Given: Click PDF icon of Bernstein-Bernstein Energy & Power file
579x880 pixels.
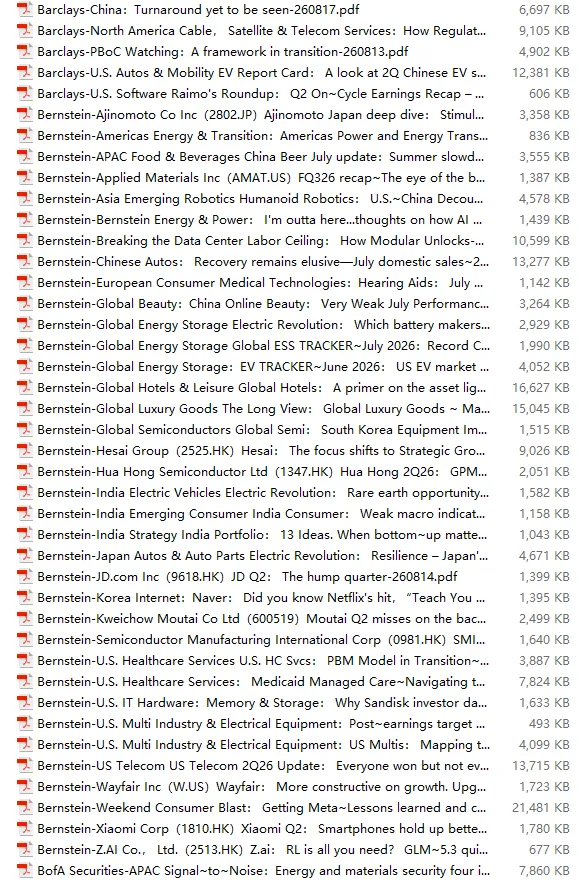Looking at the screenshot, I should point(25,219).
